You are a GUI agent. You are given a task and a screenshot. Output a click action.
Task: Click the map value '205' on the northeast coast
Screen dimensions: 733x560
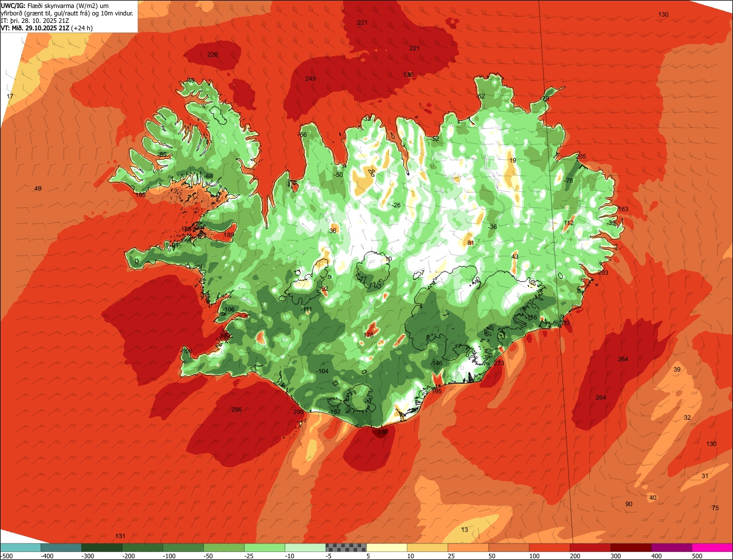[x=581, y=156]
